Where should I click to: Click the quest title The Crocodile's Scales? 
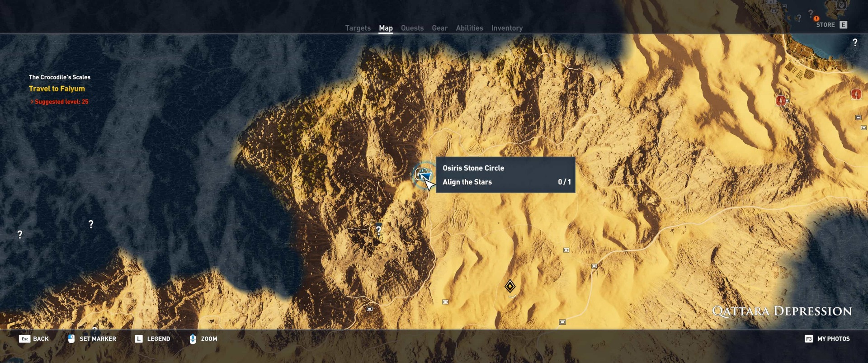pyautogui.click(x=60, y=77)
